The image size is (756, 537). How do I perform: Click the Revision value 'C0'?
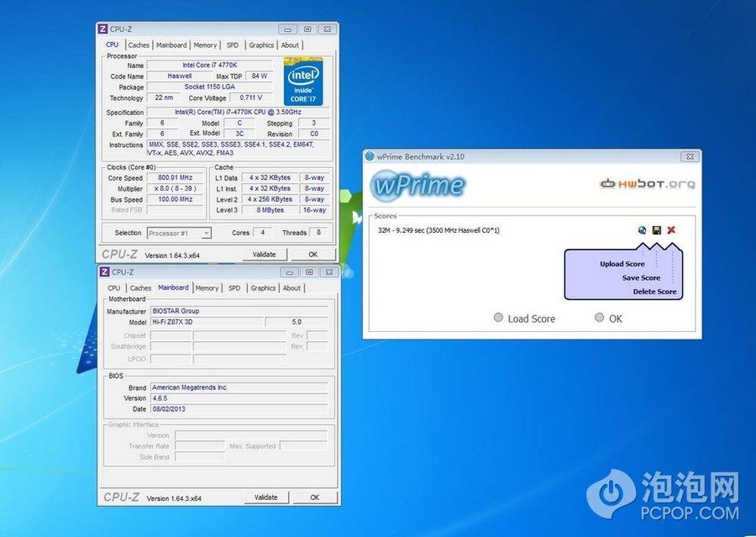click(x=314, y=134)
